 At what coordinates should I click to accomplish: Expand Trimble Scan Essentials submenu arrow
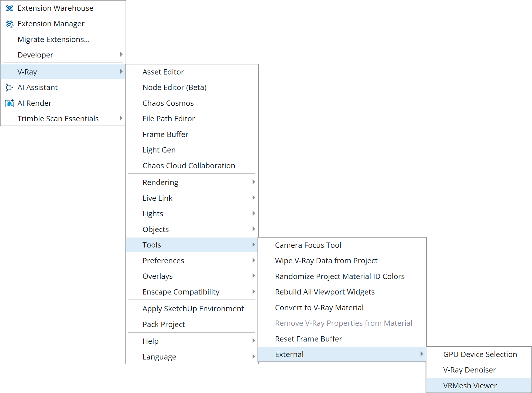coord(121,118)
